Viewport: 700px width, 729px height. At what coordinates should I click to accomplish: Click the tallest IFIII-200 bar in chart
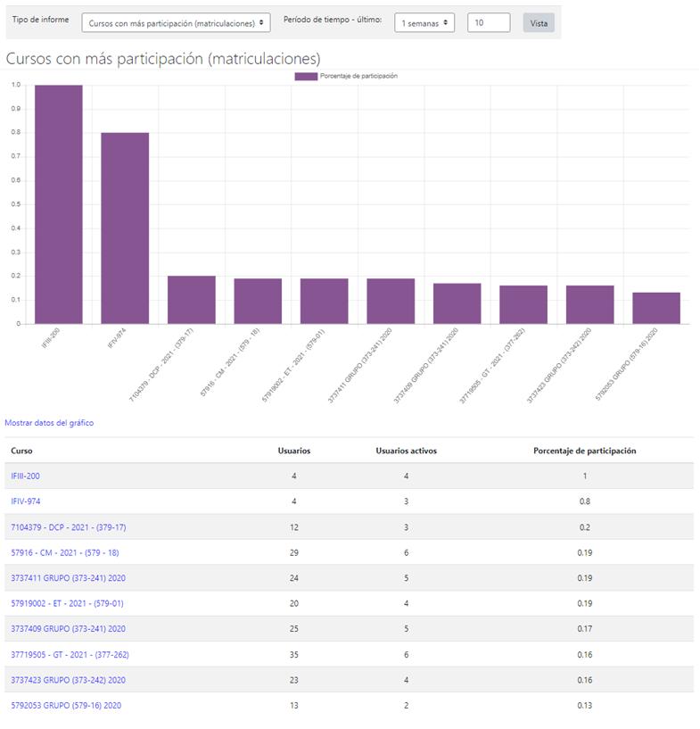pos(59,205)
